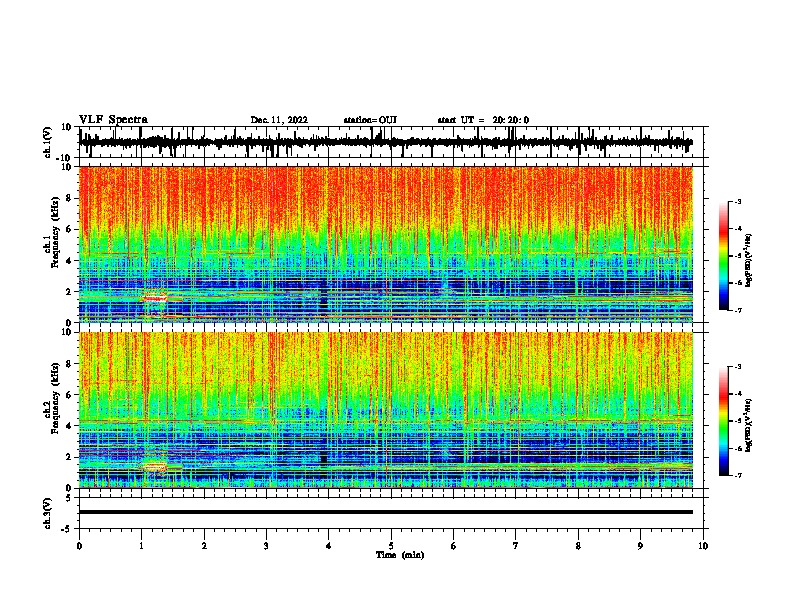Click the "station=OUI" header label
The width and height of the screenshot is (792, 612).
[370, 120]
